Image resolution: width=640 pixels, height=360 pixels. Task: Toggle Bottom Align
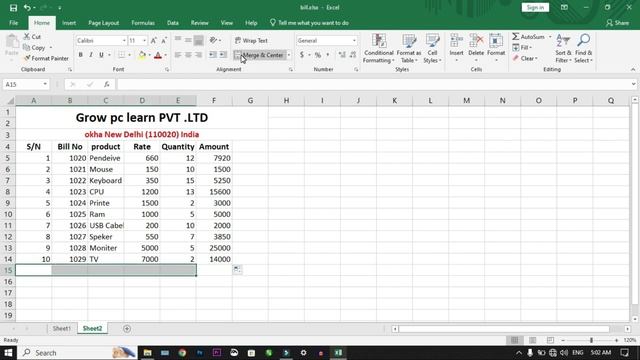[x=198, y=40]
